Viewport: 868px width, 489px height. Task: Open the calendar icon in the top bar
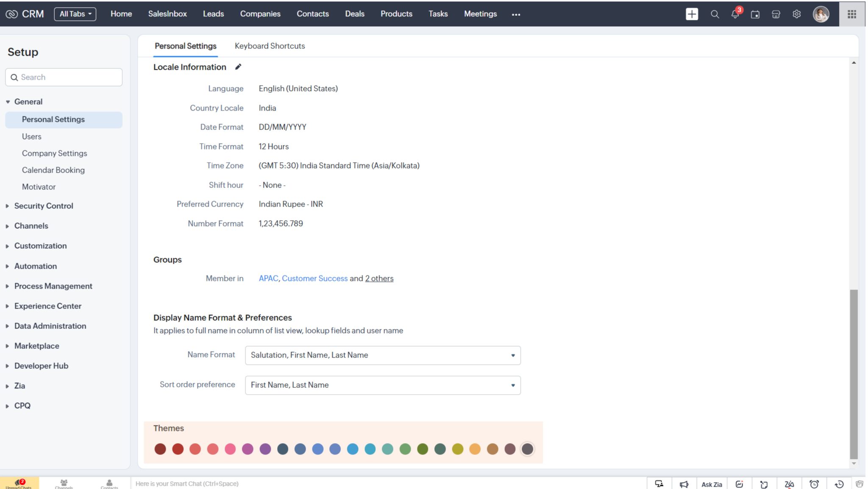point(755,14)
